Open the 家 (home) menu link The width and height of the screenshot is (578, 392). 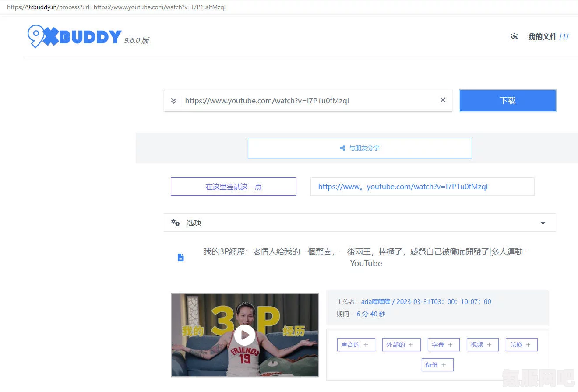click(x=514, y=37)
